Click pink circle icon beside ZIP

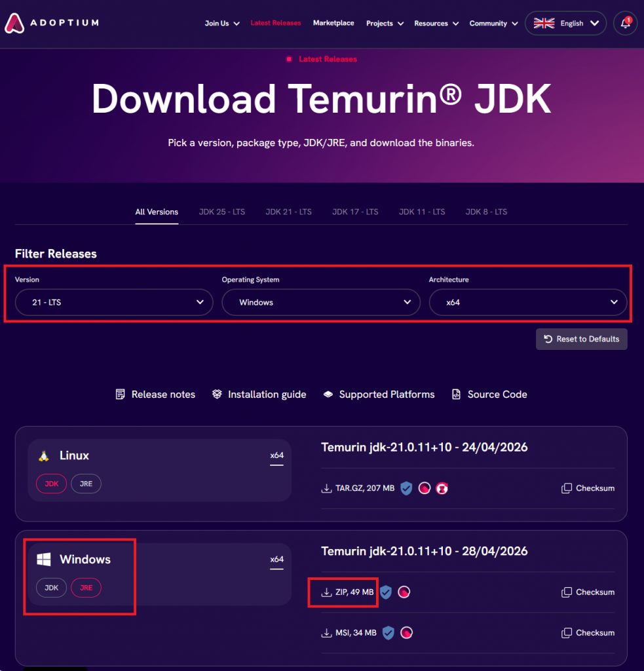[x=404, y=592]
